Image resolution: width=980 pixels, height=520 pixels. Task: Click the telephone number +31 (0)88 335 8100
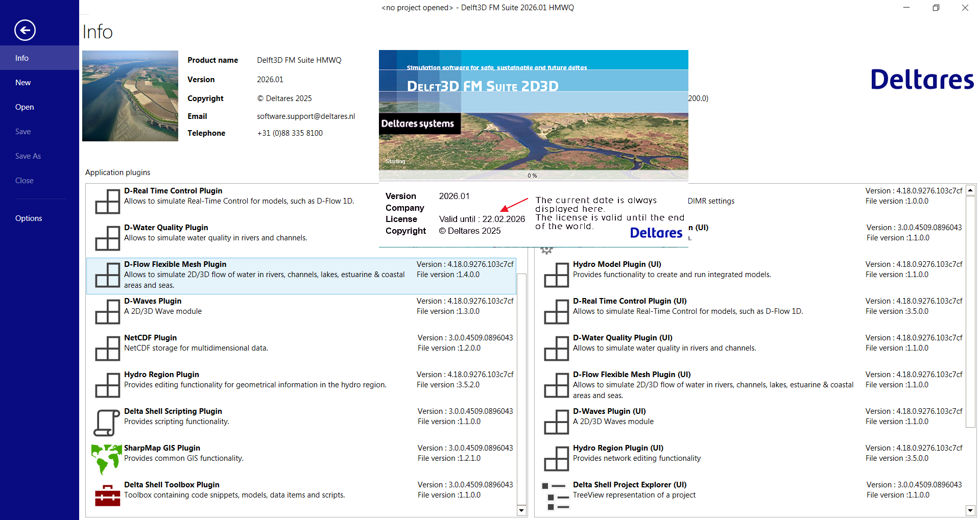290,133
